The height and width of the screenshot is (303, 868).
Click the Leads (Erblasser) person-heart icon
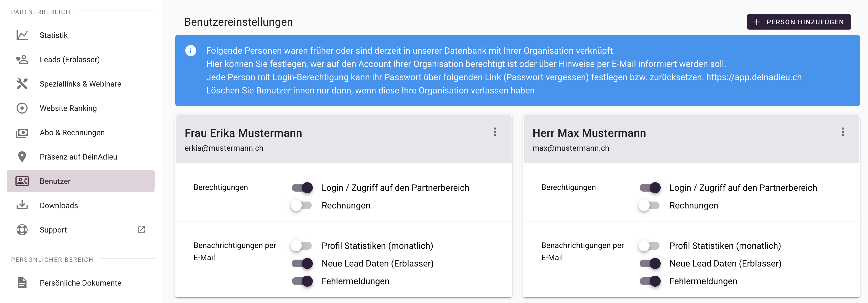pyautogui.click(x=22, y=60)
